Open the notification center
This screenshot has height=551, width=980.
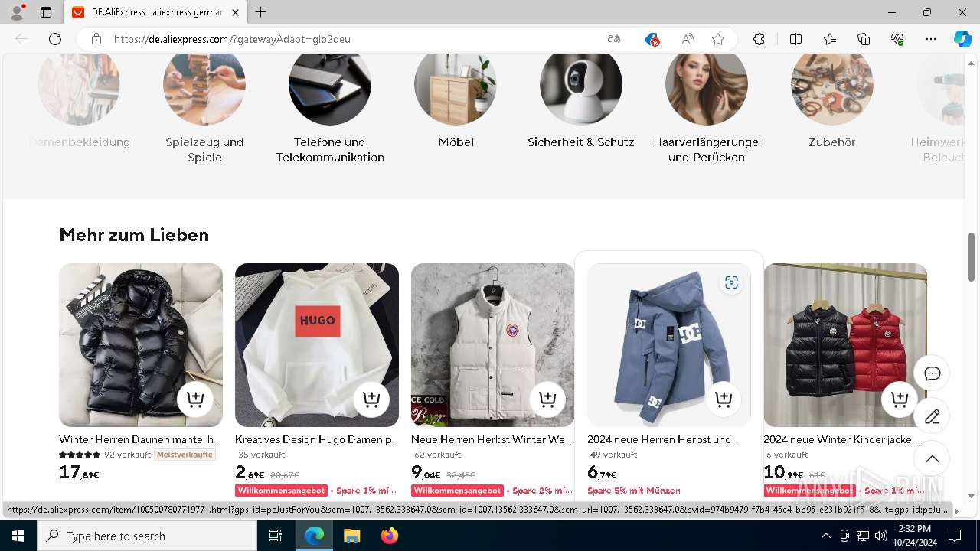click(x=955, y=536)
